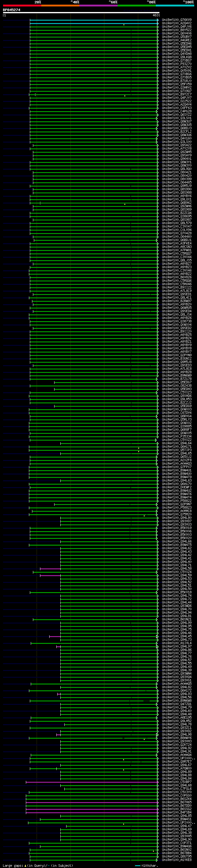This screenshot has height=868, width=197.
Task: Click the UniRef100_Q40160 label
Action: click(x=177, y=138)
